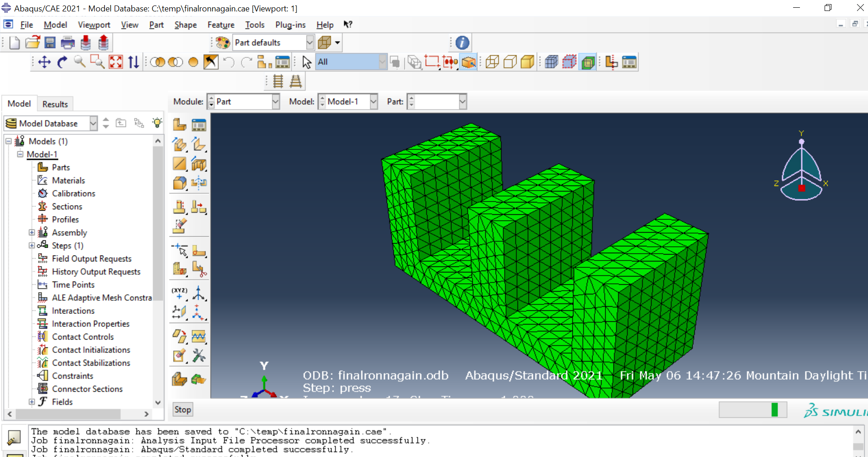Click the Print icon in toolbar
The width and height of the screenshot is (868, 457).
[x=68, y=43]
